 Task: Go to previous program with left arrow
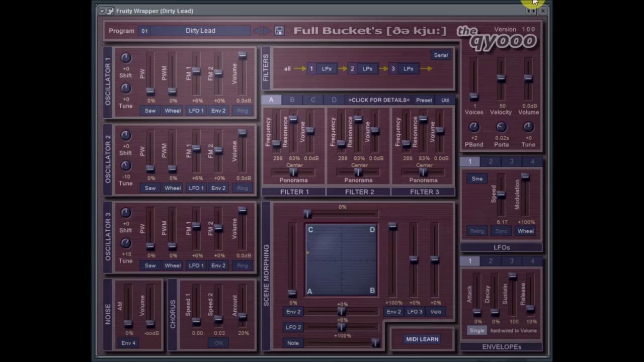click(x=258, y=31)
